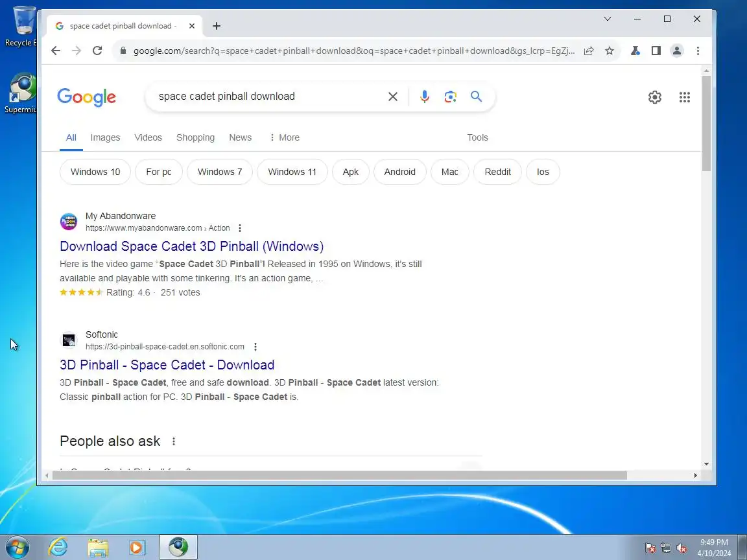747x560 pixels.
Task: Switch to the Images tab
Action: (x=105, y=137)
